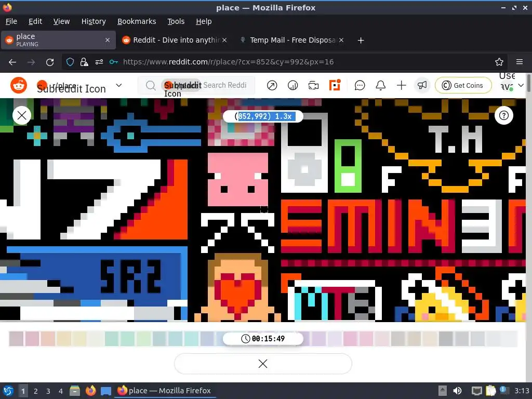The height and width of the screenshot is (399, 532).
Task: Open a new browser tab
Action: click(x=361, y=41)
